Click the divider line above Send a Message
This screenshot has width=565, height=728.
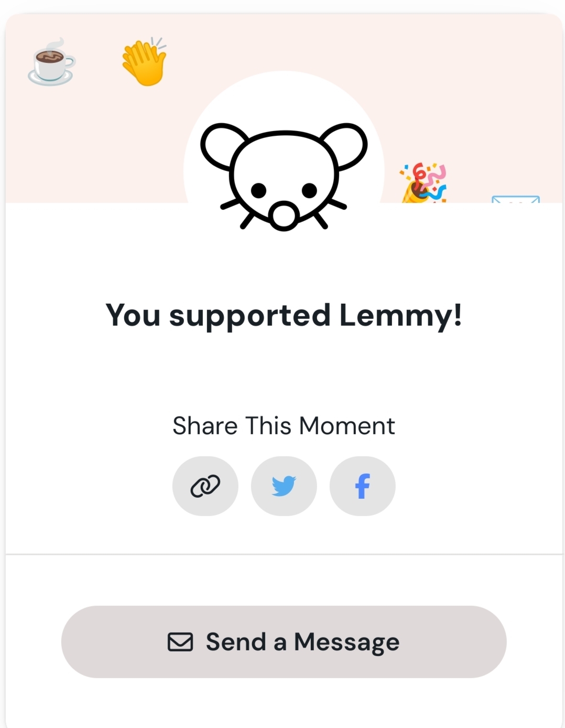[284, 554]
